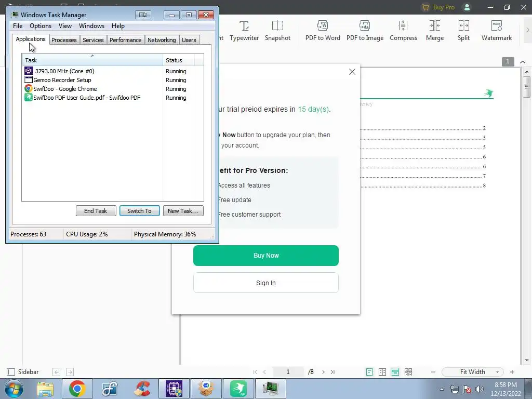
Task: Open PDF to Word converter
Action: coord(323,31)
